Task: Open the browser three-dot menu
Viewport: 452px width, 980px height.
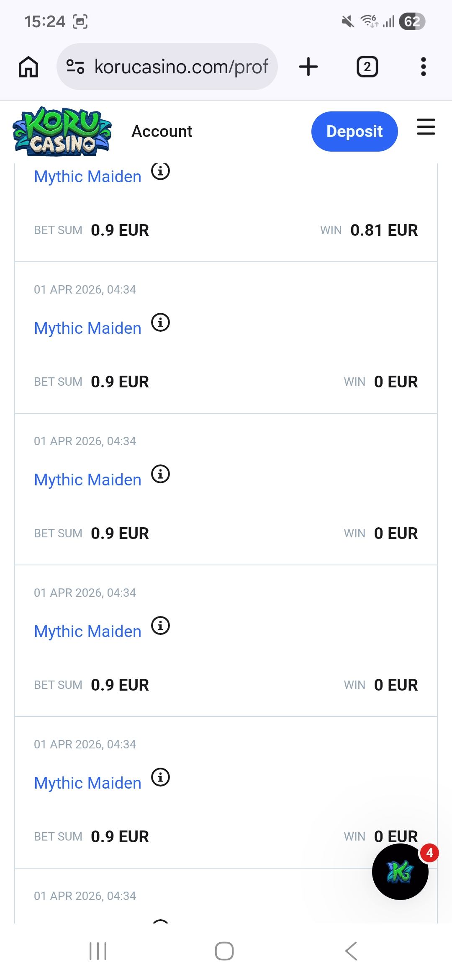Action: tap(423, 67)
